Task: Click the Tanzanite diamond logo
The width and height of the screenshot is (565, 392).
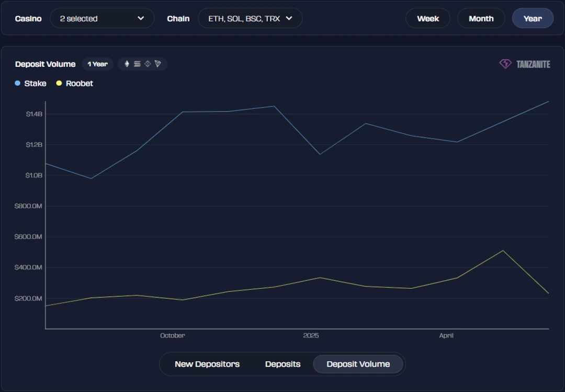Action: [x=505, y=63]
